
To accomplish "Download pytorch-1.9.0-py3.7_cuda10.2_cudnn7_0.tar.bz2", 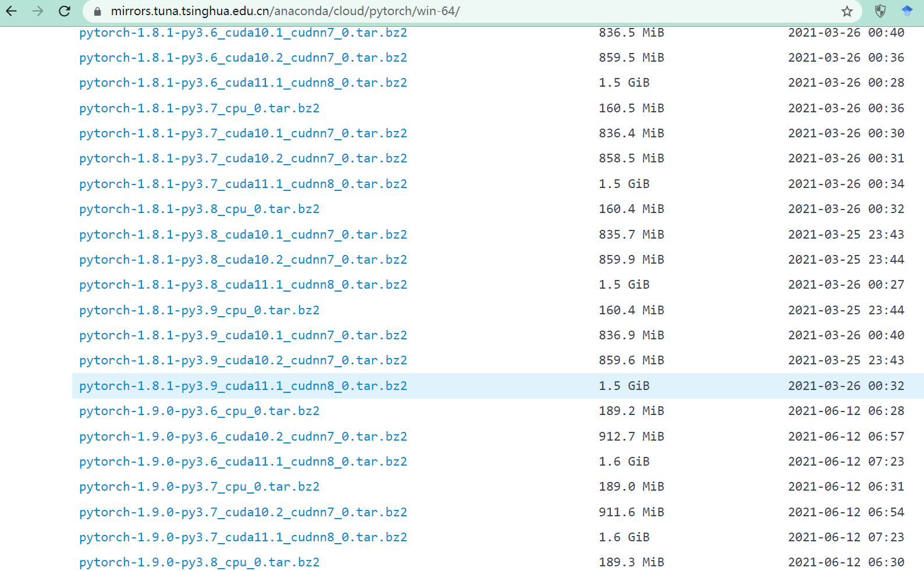I will coord(243,513).
